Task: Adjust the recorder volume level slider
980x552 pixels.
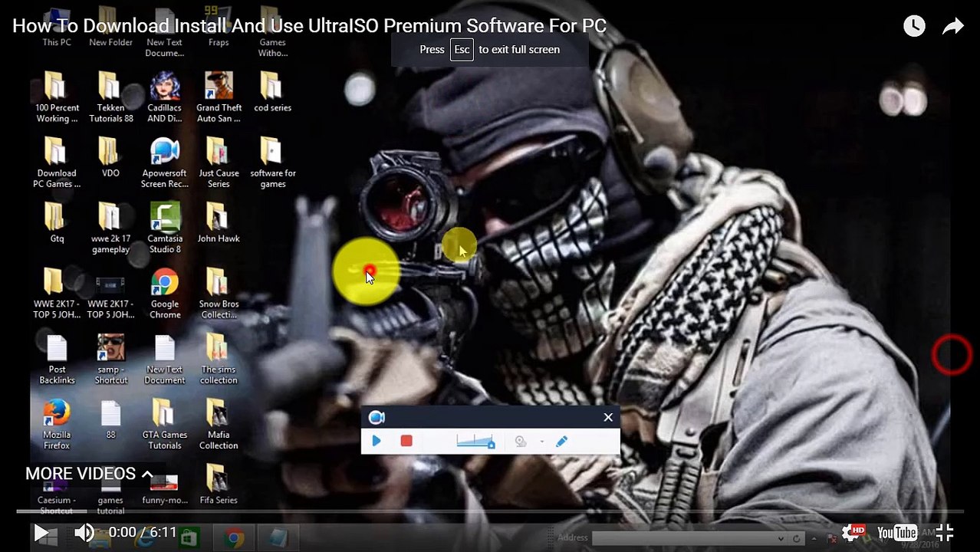Action: tap(475, 441)
